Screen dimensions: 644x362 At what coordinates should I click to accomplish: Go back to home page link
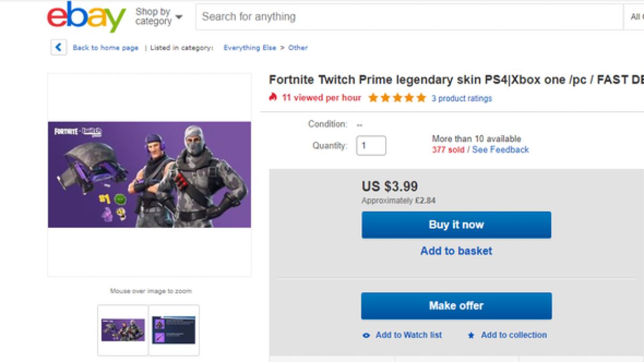105,48
